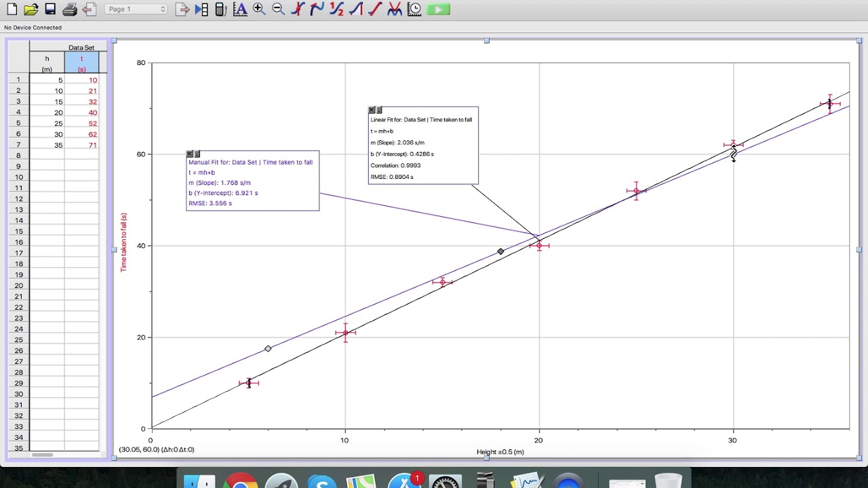Open Skype from the Dock
The width and height of the screenshot is (868, 488).
pos(323,481)
